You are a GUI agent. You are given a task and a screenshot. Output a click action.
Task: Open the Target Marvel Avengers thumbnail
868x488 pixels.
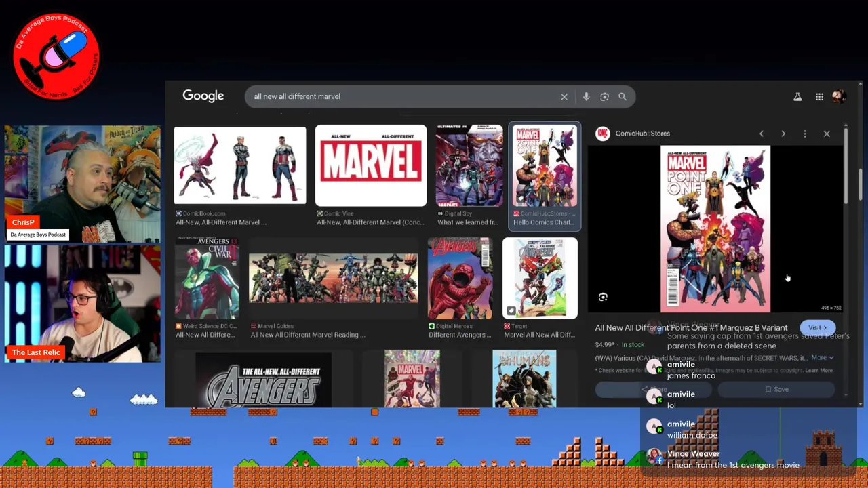click(540, 278)
